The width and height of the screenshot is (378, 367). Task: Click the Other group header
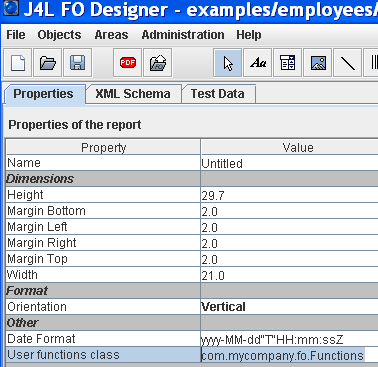coord(103,323)
